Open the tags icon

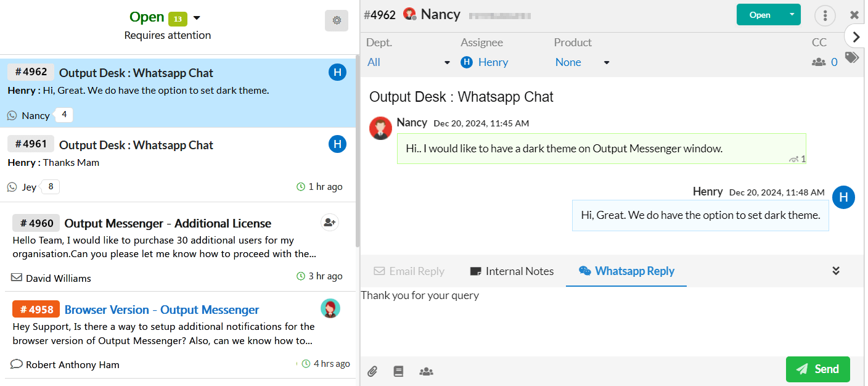point(852,57)
